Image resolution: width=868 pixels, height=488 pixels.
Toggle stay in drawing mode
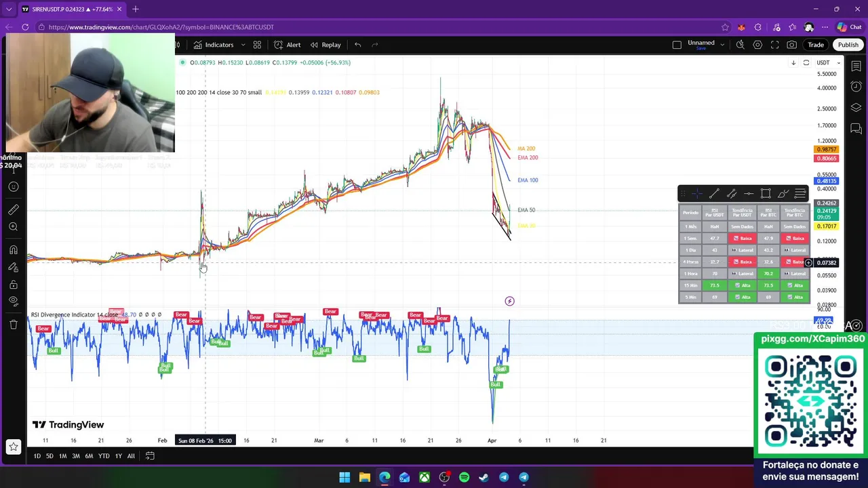tap(13, 267)
